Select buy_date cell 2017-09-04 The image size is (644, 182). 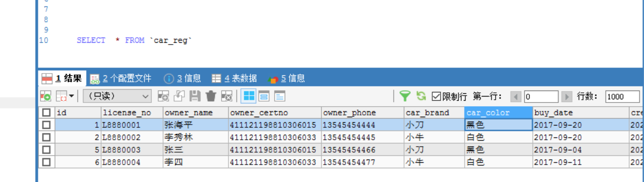[x=581, y=150]
